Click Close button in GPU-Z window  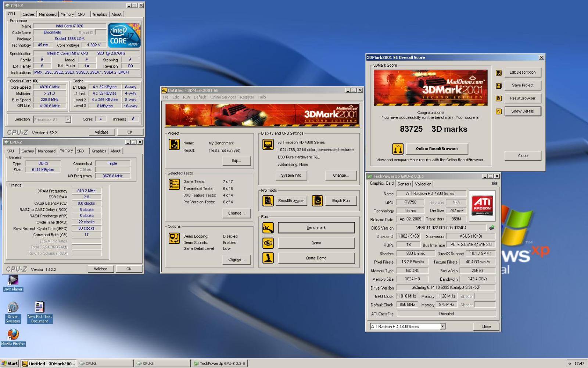486,327
